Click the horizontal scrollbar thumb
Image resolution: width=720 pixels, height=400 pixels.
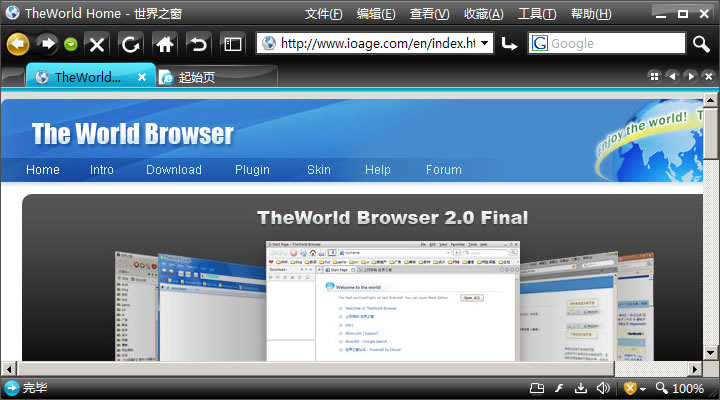coord(316,369)
